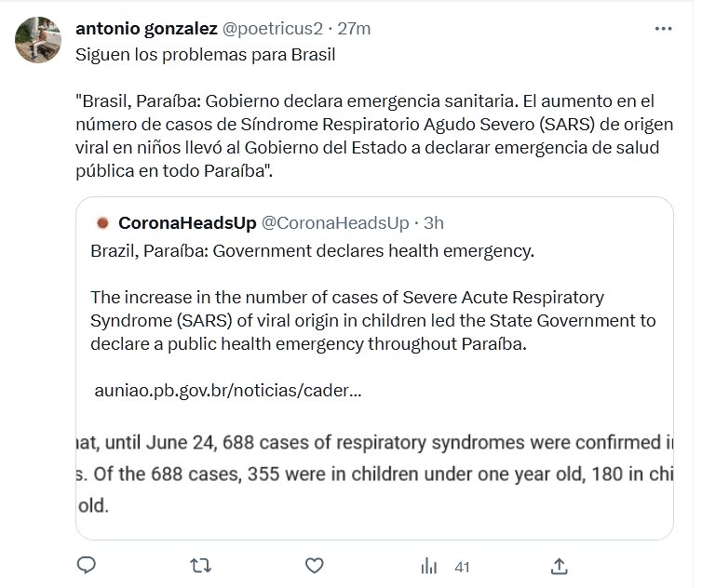The image size is (702, 588).
Task: Click the reply speech bubble icon
Action: coord(87,565)
